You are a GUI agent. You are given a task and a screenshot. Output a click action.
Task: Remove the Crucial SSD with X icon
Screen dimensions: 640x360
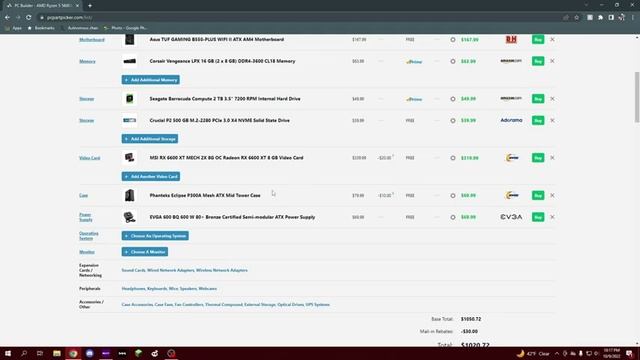(552, 120)
